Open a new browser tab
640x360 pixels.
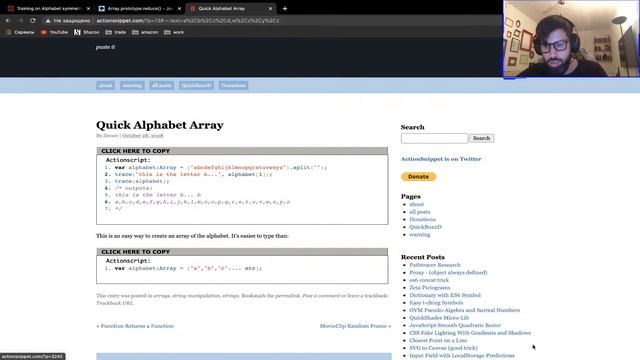[x=285, y=8]
